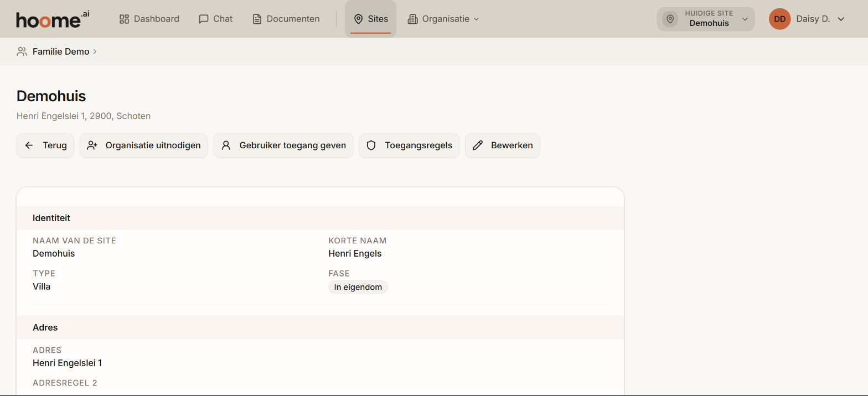The height and width of the screenshot is (396, 868).
Task: Click the Dashboard grid icon
Action: (x=124, y=19)
